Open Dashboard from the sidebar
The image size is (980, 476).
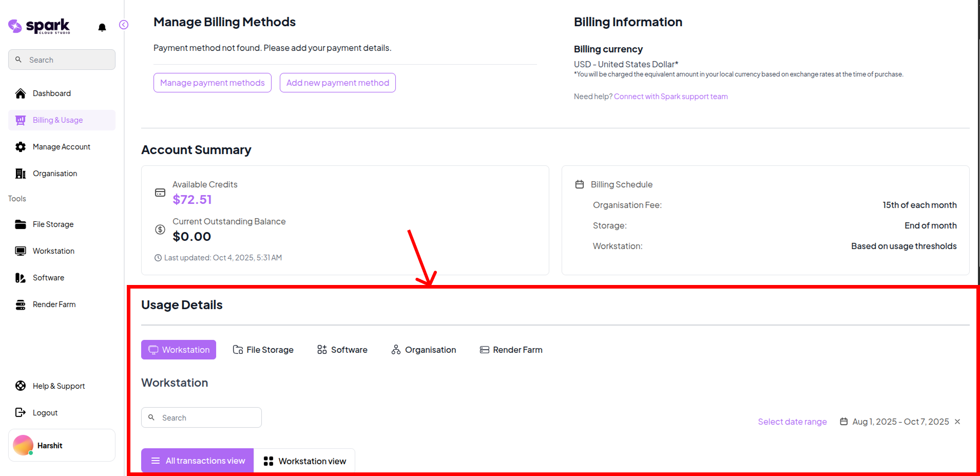tap(51, 93)
